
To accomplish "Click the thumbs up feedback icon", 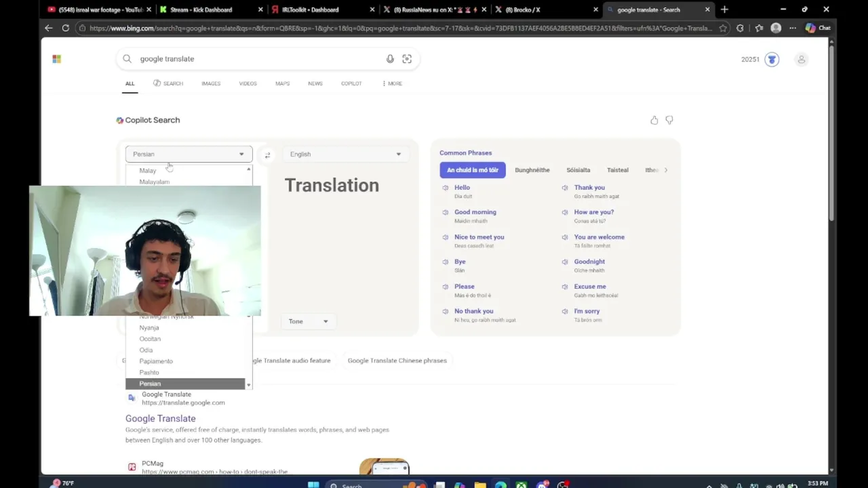I will (x=654, y=120).
